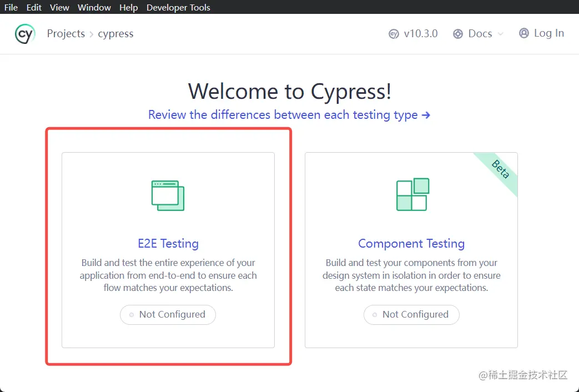
Task: Click Log In in the header
Action: coord(548,33)
